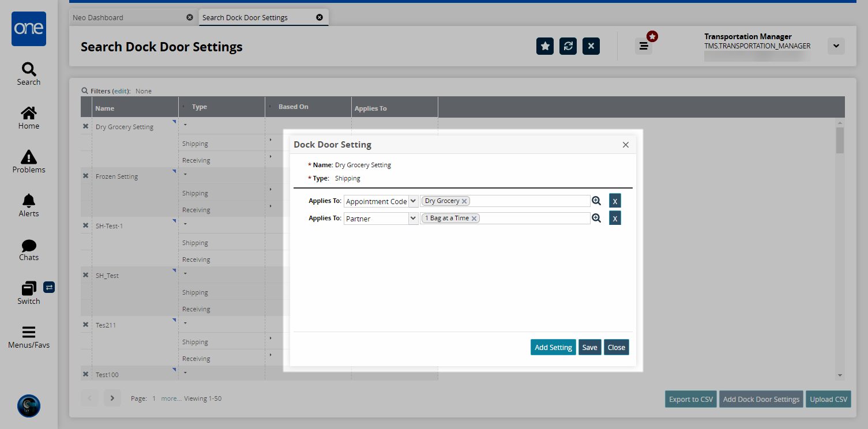Click the Search magnifier icon in sidebar

pos(28,70)
